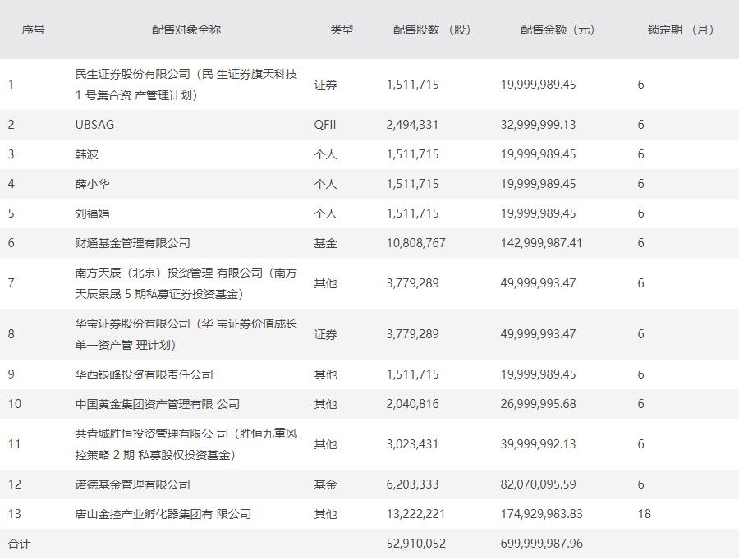Click the 序号 column header
Screen dimensions: 739x560
pyautogui.click(x=33, y=30)
